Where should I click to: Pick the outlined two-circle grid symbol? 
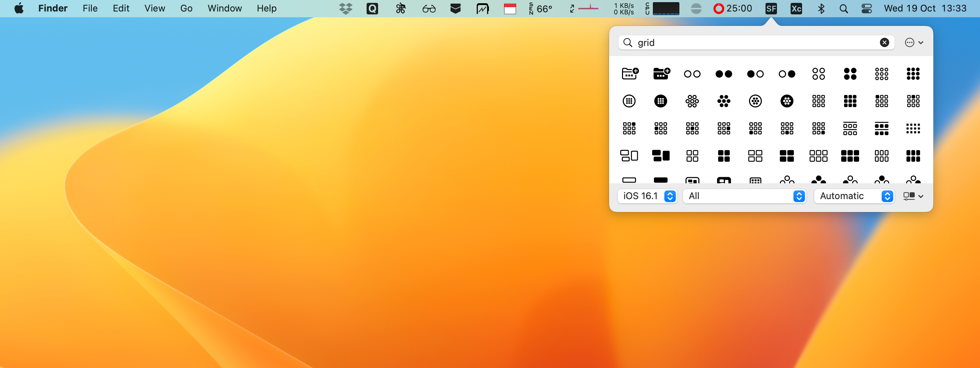pyautogui.click(x=692, y=74)
